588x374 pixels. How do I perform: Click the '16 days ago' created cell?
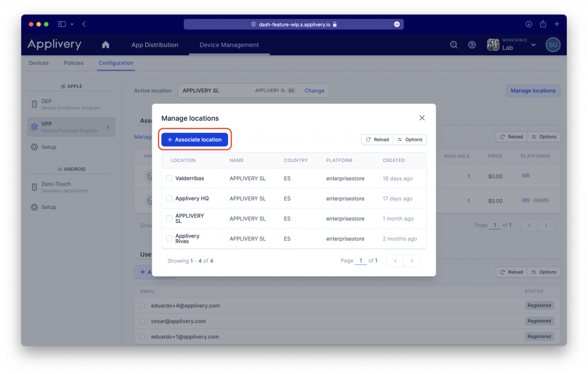397,179
